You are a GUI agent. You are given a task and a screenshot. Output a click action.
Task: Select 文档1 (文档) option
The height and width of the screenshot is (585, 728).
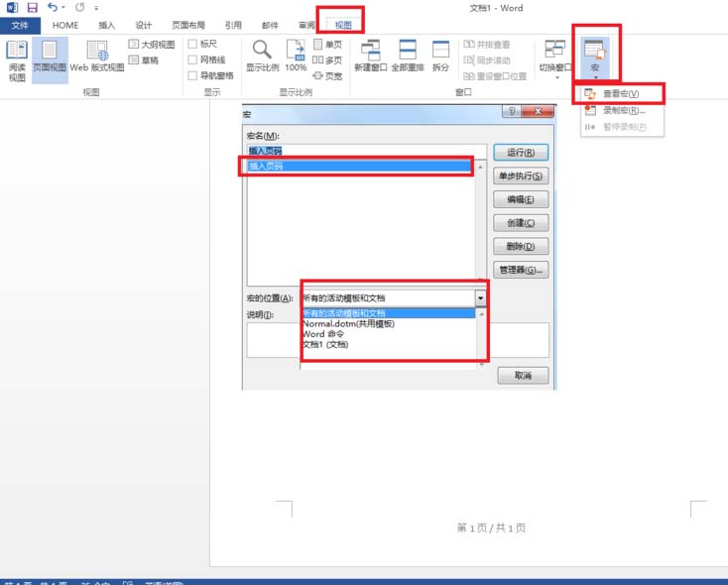click(389, 344)
